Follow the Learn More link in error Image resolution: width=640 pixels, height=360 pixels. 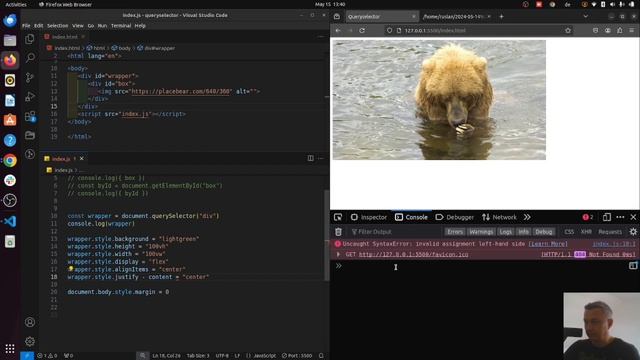(x=548, y=244)
